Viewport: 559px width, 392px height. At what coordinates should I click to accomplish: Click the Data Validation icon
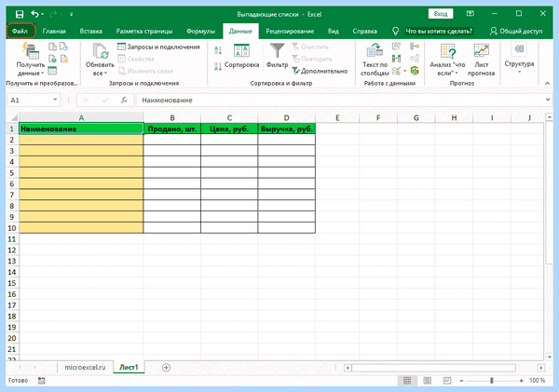coord(396,71)
